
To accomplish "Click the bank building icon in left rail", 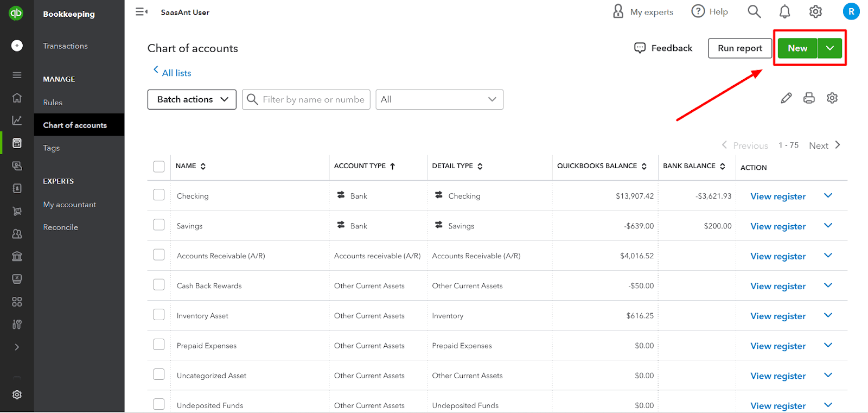I will click(17, 256).
